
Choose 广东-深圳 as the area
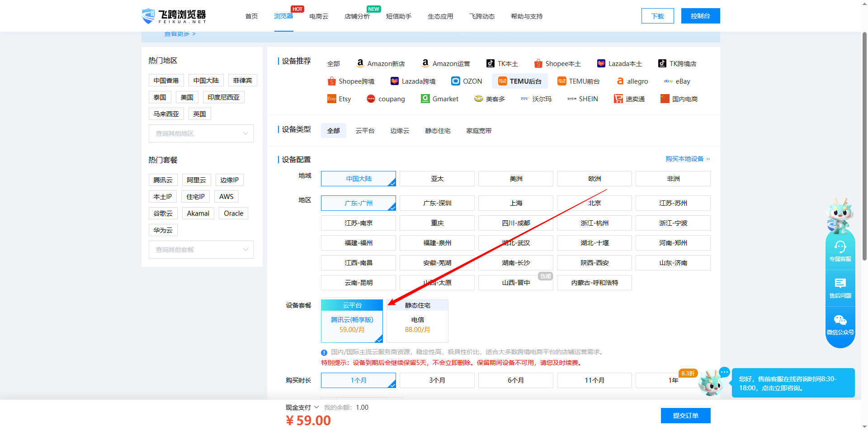(x=437, y=203)
